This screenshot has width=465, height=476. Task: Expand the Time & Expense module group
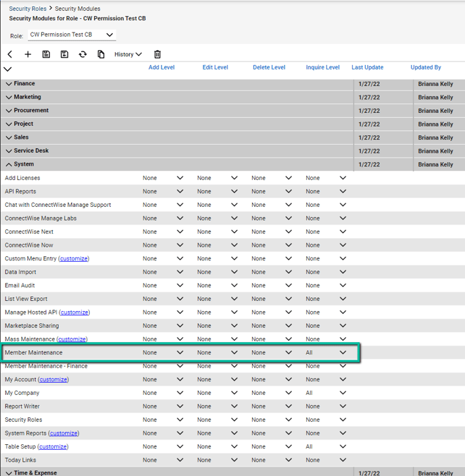coord(9,473)
